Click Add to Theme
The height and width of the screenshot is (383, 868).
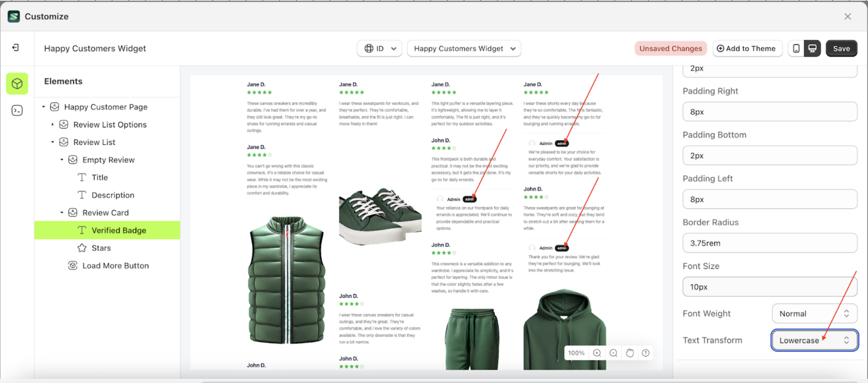pos(747,48)
